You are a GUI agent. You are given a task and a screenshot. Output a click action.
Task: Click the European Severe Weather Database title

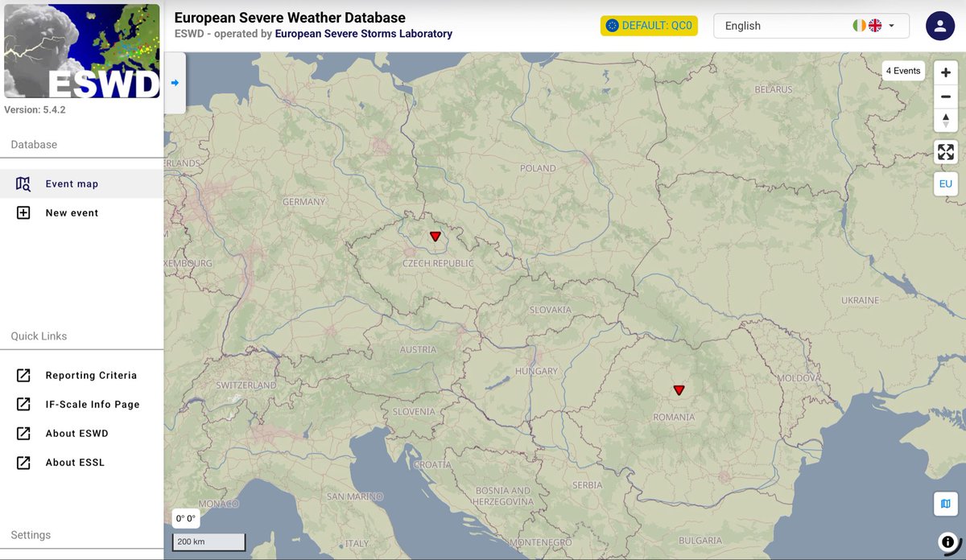[290, 18]
